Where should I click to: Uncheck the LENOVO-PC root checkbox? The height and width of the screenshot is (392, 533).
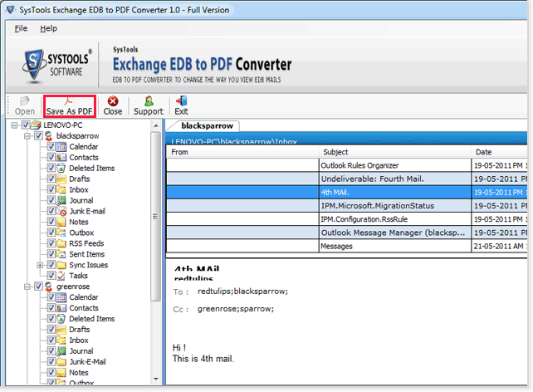26,125
